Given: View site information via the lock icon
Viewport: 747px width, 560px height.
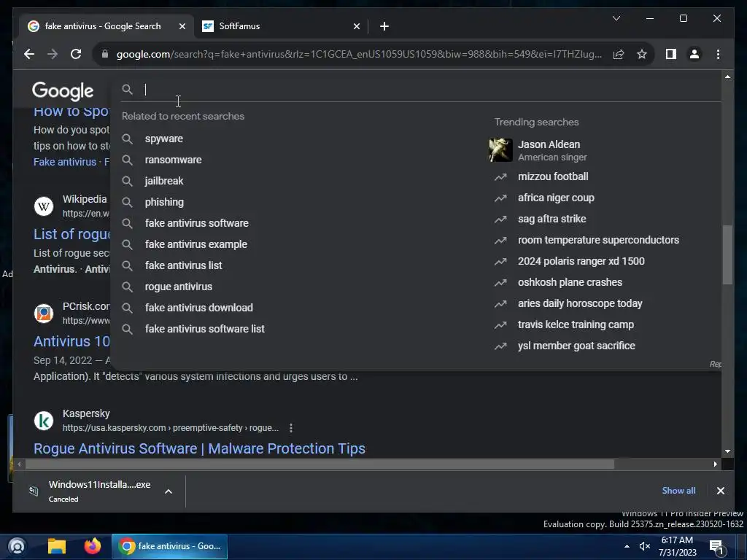Looking at the screenshot, I should pos(105,54).
